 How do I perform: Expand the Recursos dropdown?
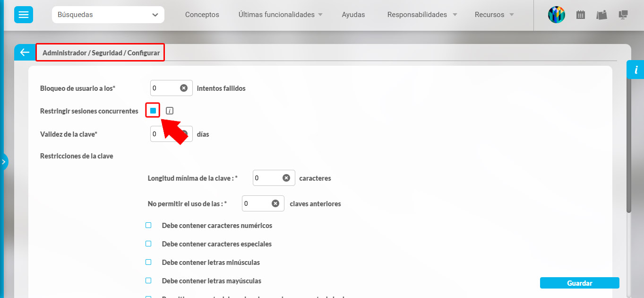pos(490,15)
